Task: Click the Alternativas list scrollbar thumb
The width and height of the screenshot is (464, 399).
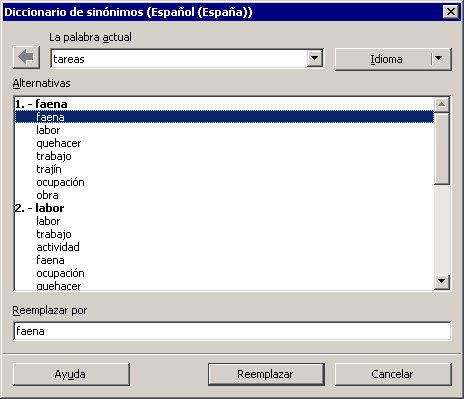Action: [442, 148]
